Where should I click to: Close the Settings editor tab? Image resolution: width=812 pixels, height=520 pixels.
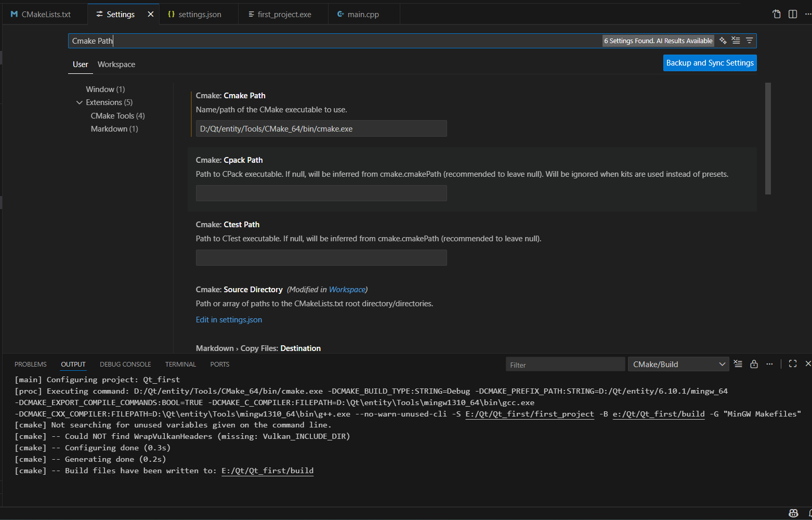click(151, 14)
